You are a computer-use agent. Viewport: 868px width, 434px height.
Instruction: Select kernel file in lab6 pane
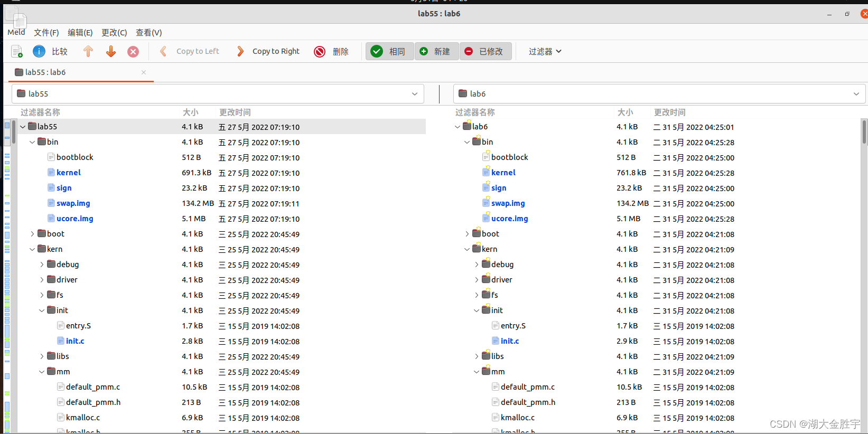pyautogui.click(x=503, y=173)
